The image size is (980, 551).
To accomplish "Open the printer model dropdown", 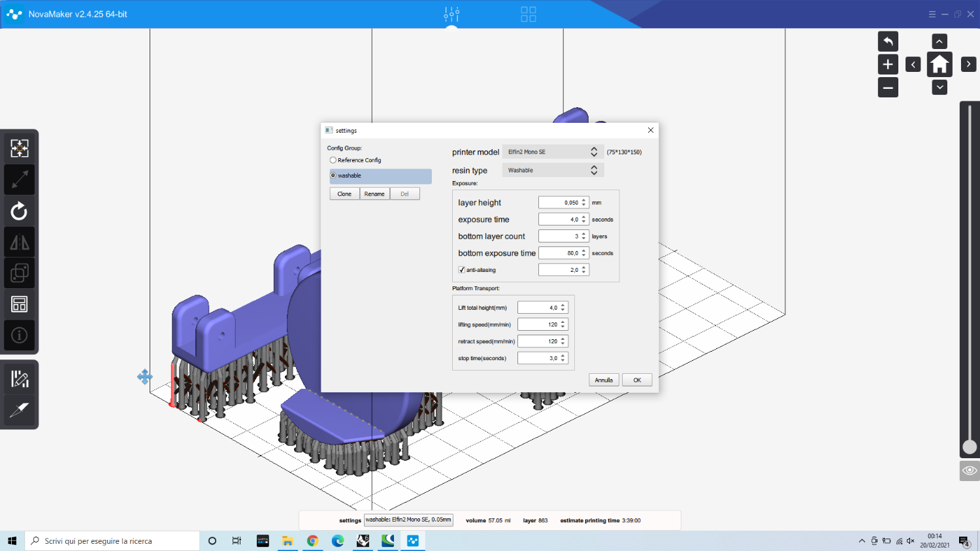I will point(553,152).
